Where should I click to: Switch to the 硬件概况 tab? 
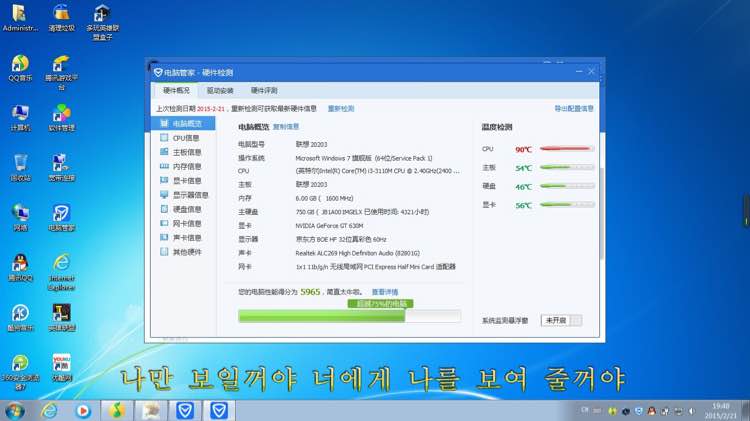pyautogui.click(x=176, y=90)
